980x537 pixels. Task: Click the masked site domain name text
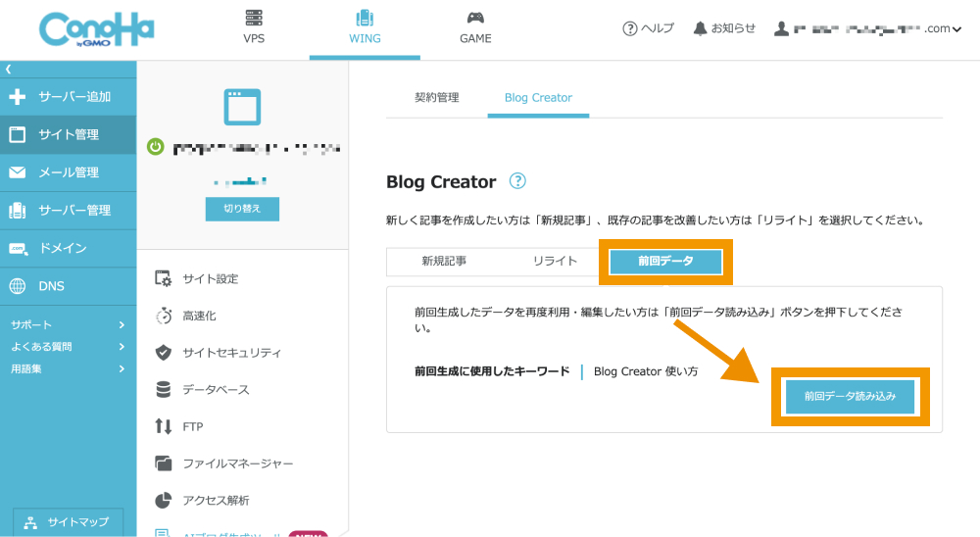pos(256,149)
